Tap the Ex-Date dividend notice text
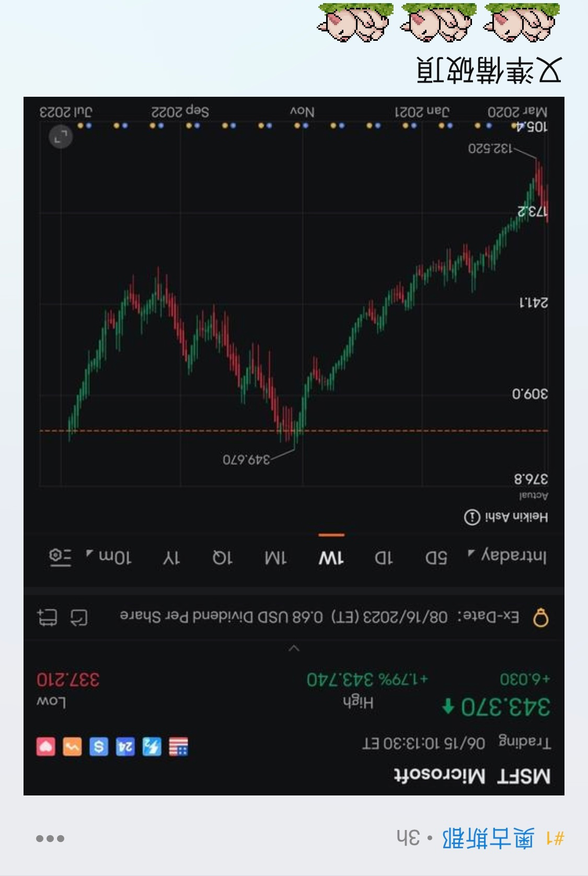 319,617
